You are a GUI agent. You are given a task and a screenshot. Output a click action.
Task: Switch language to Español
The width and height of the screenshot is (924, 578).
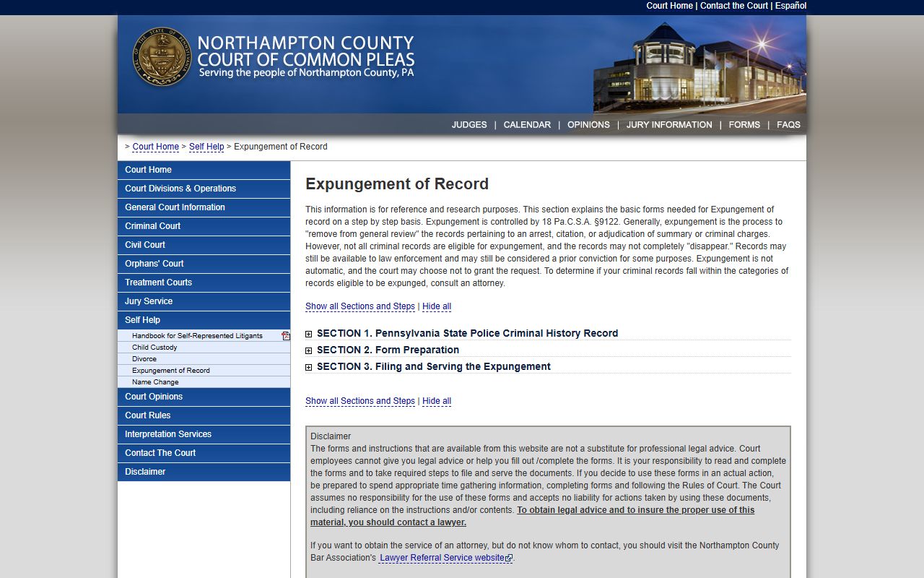point(790,6)
